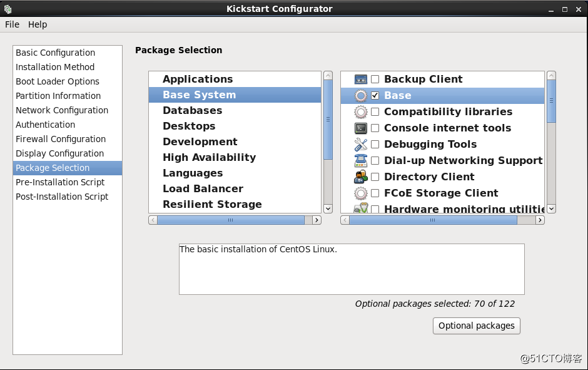Enable the Directory Client checkbox
Viewport: 588px width, 370px height.
point(375,177)
